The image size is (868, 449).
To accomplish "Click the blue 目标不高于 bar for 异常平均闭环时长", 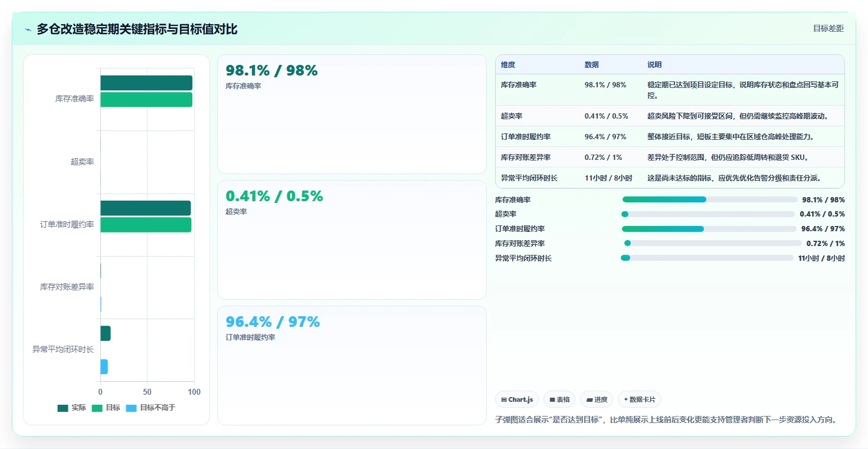I will 104,366.
